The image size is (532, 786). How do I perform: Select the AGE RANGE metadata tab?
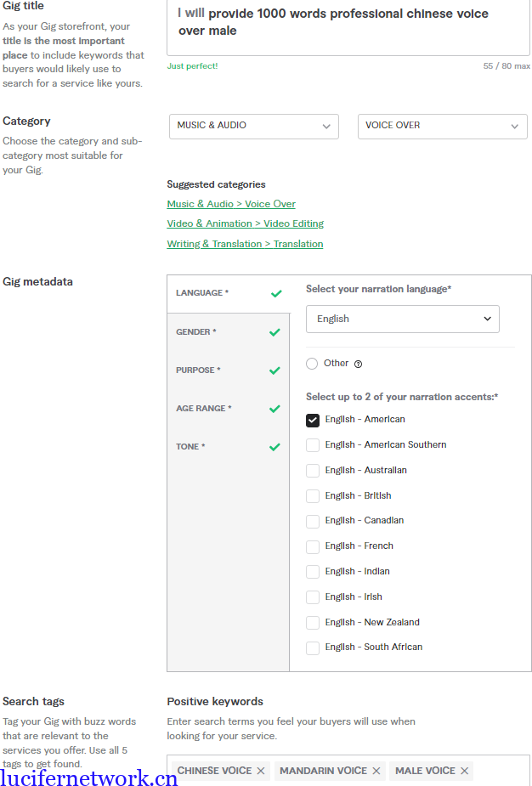coord(203,409)
